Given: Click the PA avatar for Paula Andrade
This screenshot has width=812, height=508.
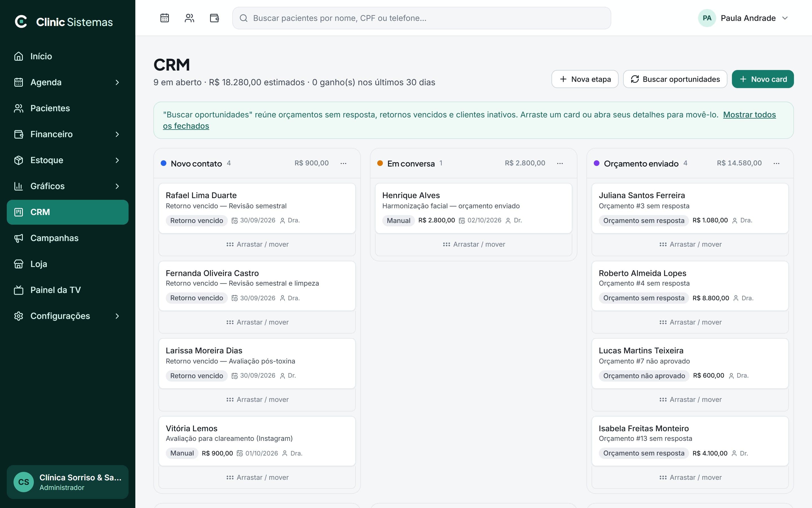Looking at the screenshot, I should [707, 18].
